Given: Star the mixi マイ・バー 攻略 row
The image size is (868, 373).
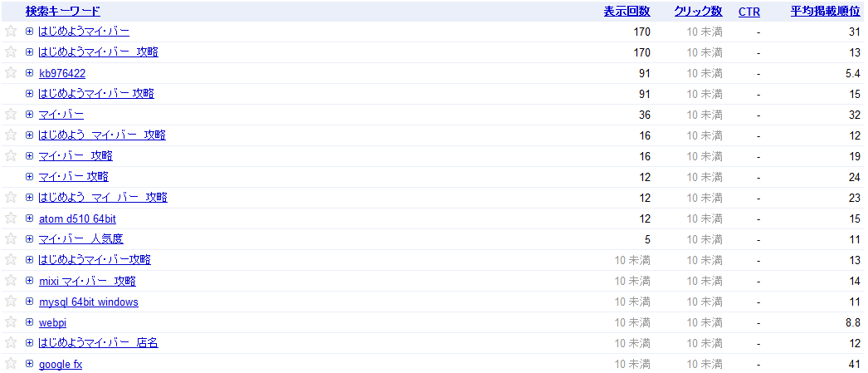Looking at the screenshot, I should (x=11, y=281).
